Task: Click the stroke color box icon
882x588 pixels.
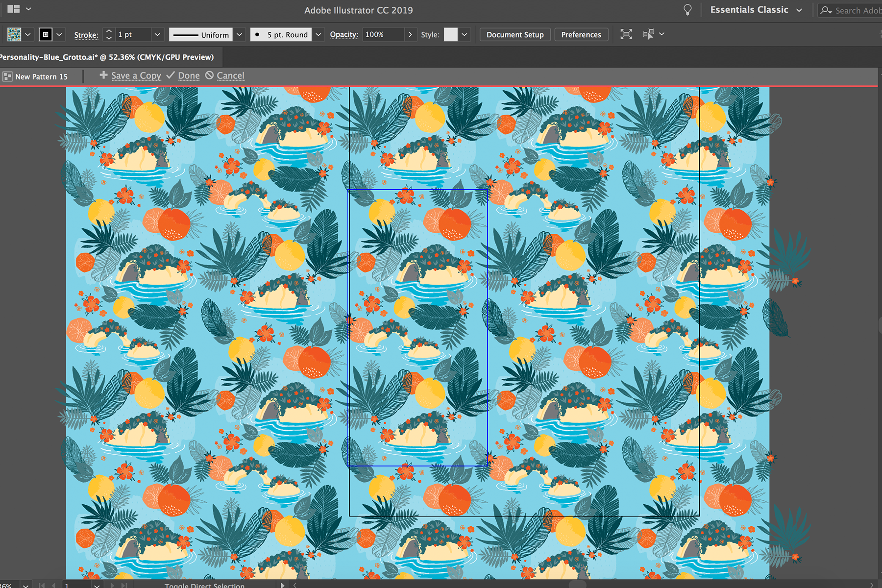Action: pyautogui.click(x=46, y=34)
